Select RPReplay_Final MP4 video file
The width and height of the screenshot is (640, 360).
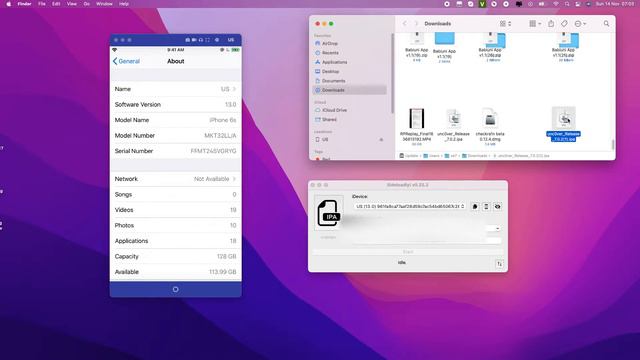coord(416,127)
